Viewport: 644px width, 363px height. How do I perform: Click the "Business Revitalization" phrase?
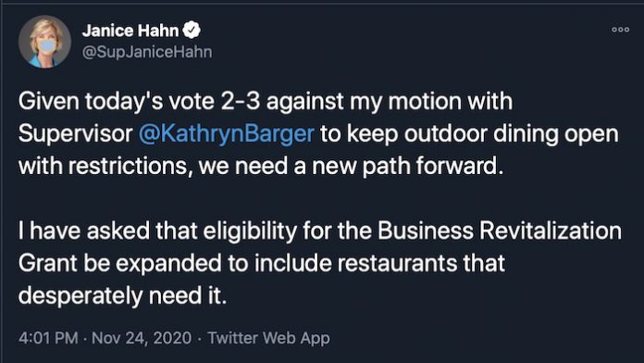[500, 231]
